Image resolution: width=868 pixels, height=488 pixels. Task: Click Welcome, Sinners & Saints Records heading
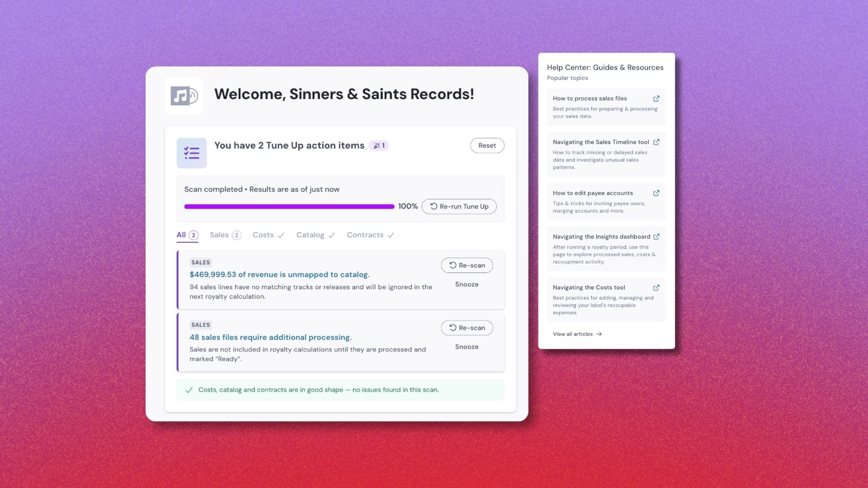[344, 94]
